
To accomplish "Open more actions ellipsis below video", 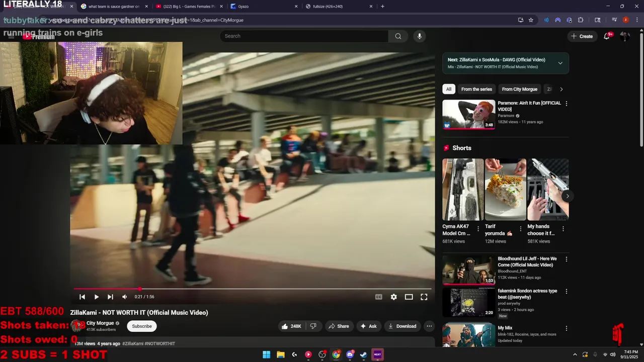I will [x=429, y=326].
